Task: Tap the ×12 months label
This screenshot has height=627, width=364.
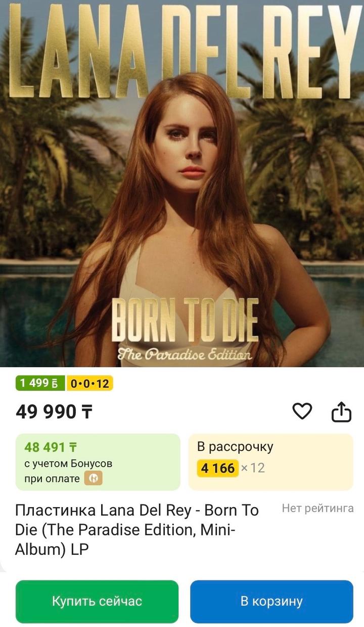Action: point(253,468)
